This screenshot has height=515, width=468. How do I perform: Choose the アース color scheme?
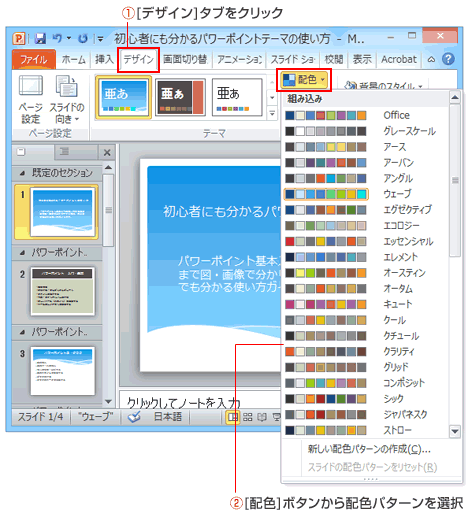click(x=365, y=147)
